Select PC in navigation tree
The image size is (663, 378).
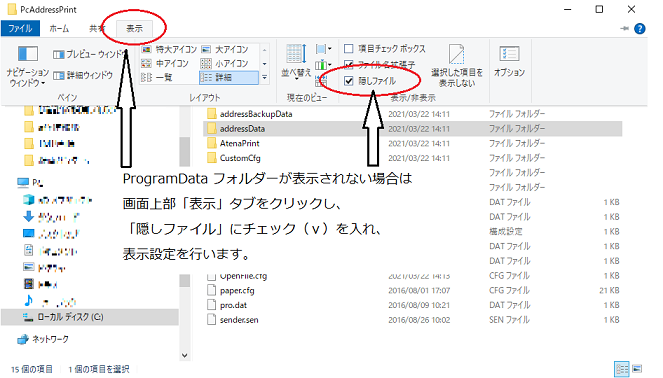point(30,183)
